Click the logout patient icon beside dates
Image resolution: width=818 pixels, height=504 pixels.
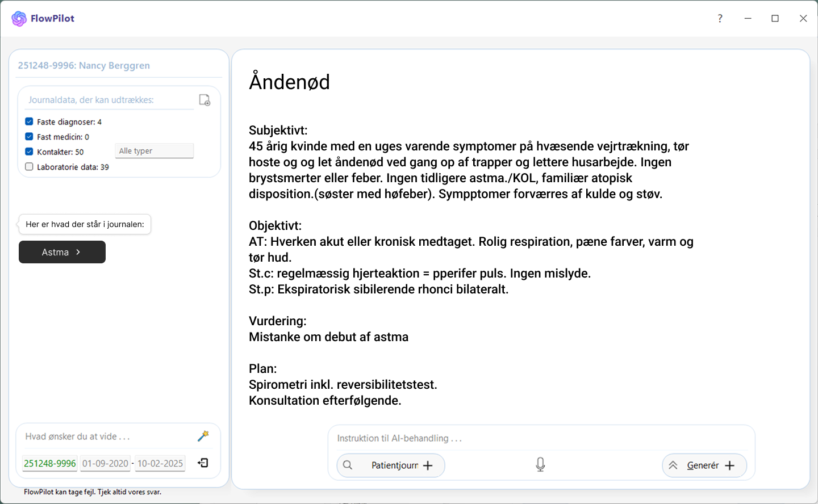tap(203, 463)
